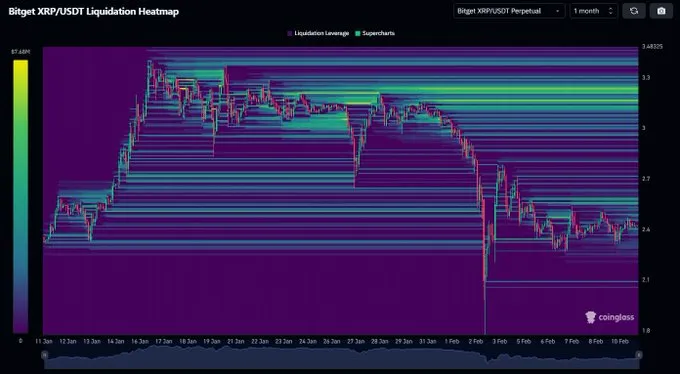680x374 pixels.
Task: Click the left handle of the range slider
Action: pos(44,355)
